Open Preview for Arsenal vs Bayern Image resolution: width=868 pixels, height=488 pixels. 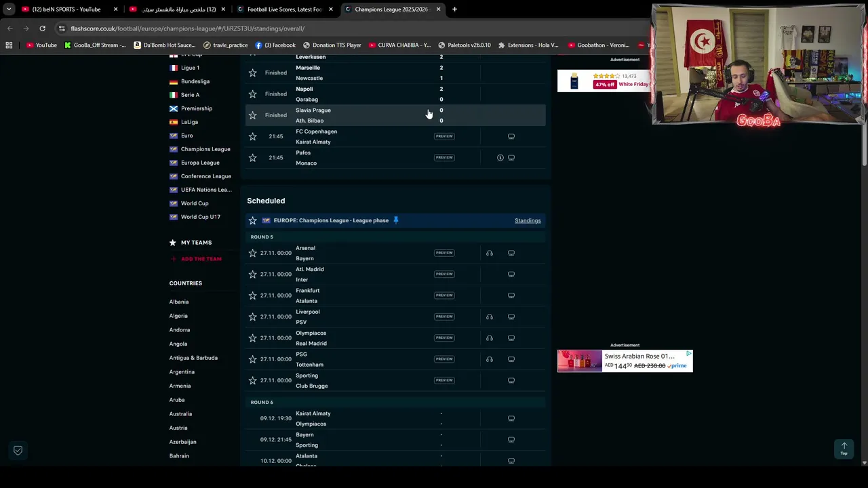tap(444, 253)
